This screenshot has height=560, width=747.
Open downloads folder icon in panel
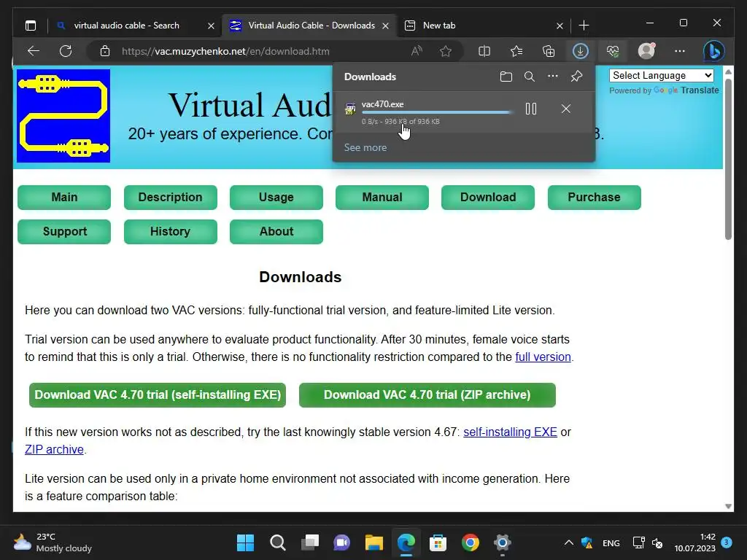click(x=506, y=77)
